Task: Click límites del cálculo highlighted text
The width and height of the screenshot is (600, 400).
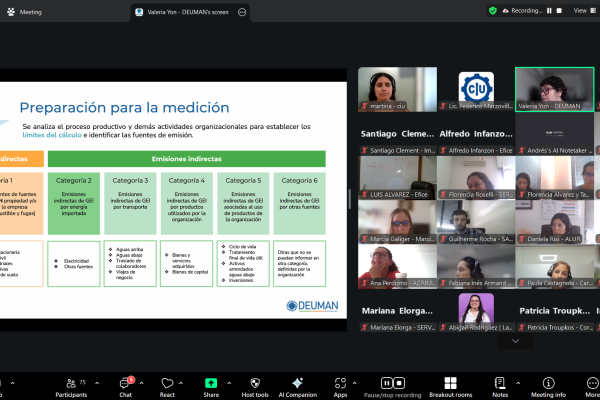Action: 52,135
